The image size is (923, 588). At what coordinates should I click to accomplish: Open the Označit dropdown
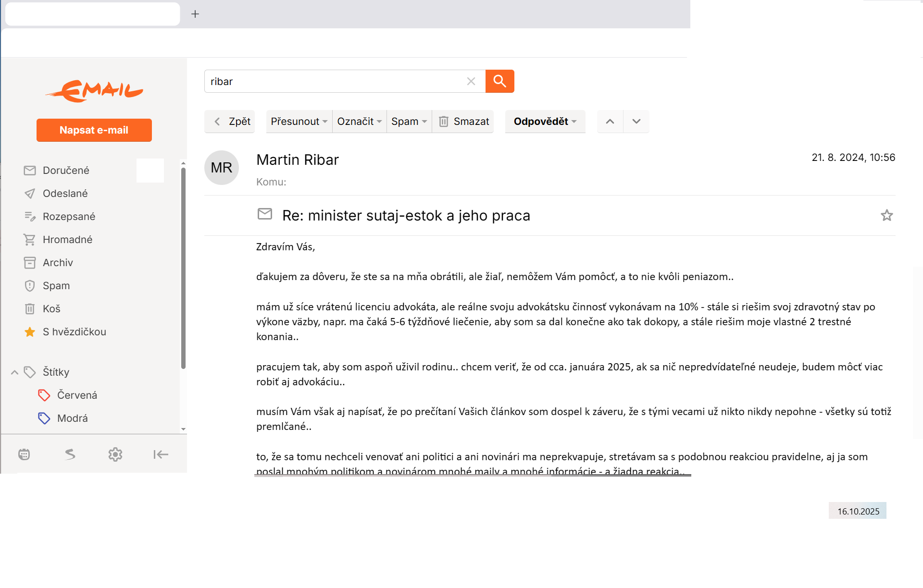359,122
